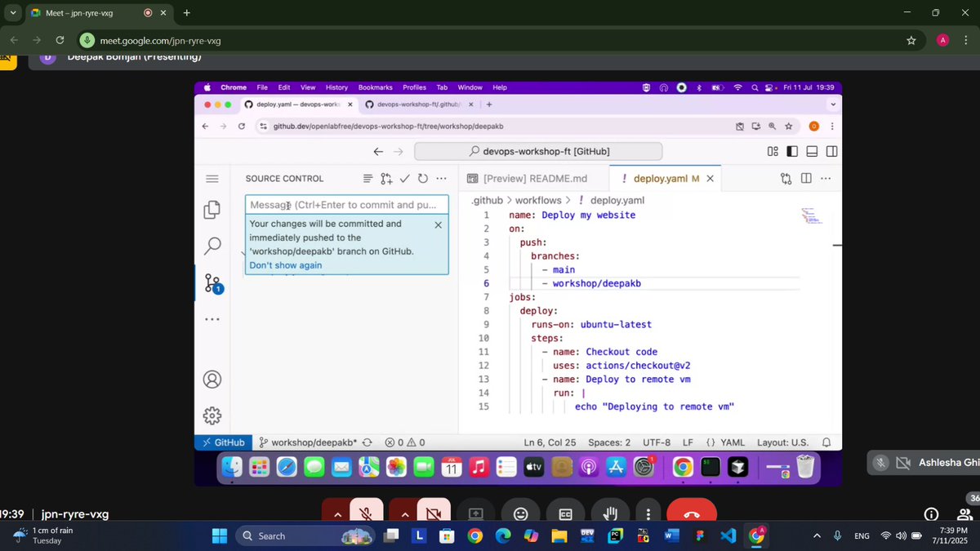Toggle the primary side bar
This screenshot has width=980, height=551.
pos(792,152)
